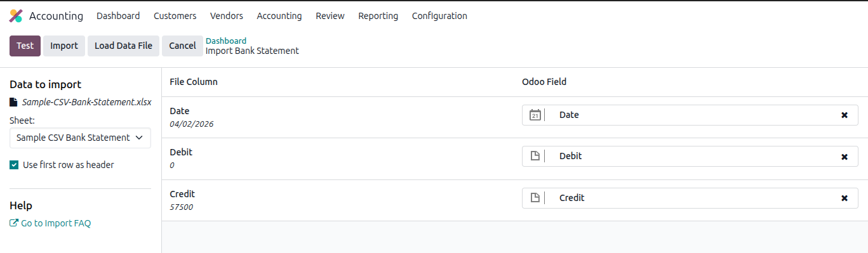Viewport: 868px width, 253px height.
Task: Click the calendar icon in the Date field
Action: [x=535, y=115]
